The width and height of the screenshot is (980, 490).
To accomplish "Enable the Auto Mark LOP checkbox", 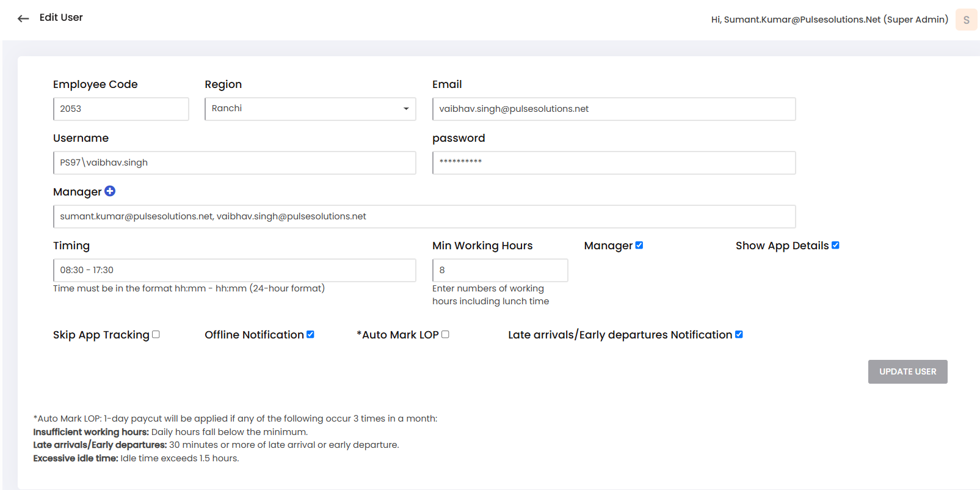I will (445, 334).
